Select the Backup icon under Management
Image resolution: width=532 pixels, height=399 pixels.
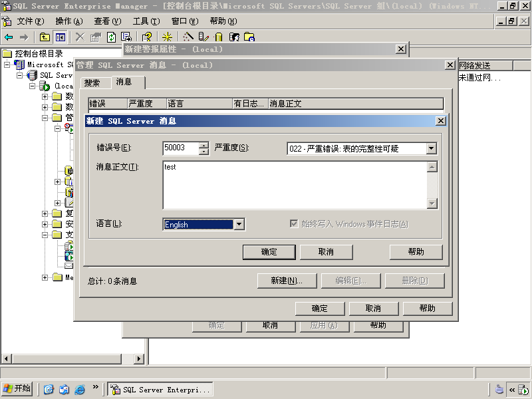pyautogui.click(x=69, y=170)
